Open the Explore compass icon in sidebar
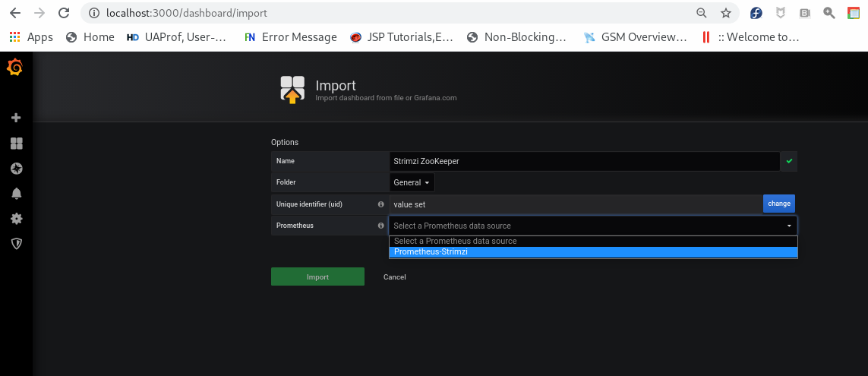The height and width of the screenshot is (376, 868). pos(16,168)
